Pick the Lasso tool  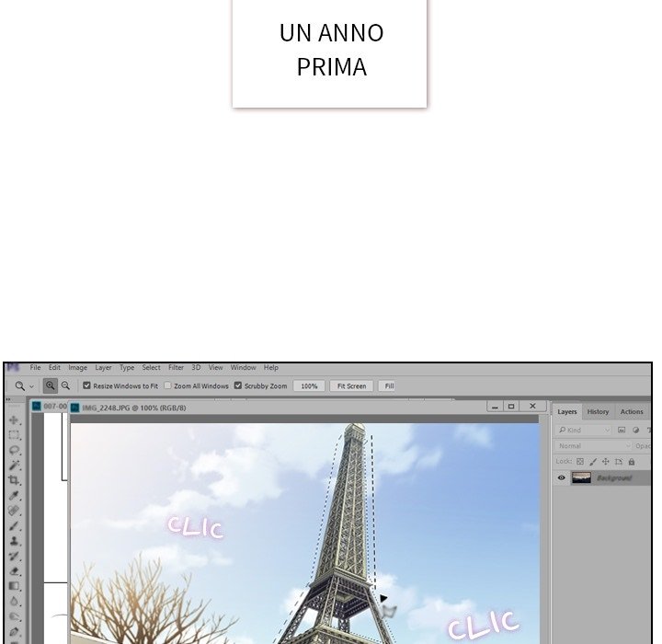14,450
